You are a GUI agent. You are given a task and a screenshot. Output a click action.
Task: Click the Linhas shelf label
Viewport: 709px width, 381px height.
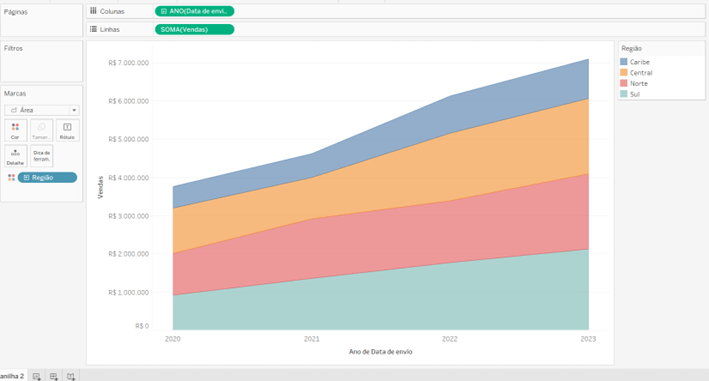click(110, 29)
